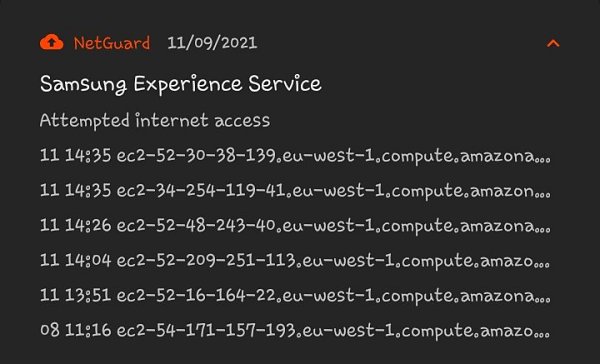Click the 14:04 timestamp
Image resolution: width=600 pixels, height=364 pixels.
[88, 260]
